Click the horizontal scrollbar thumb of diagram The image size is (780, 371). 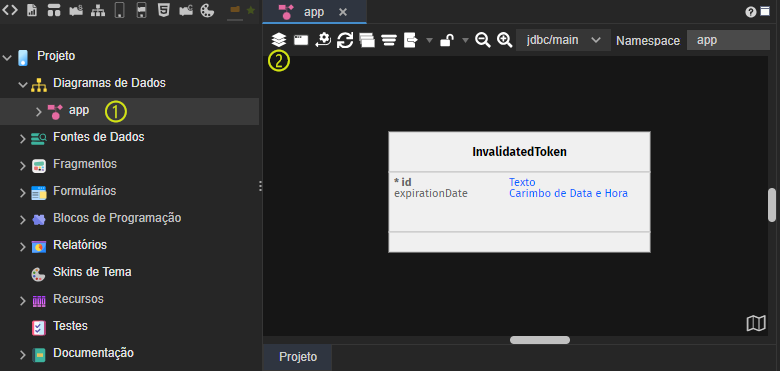coord(540,340)
